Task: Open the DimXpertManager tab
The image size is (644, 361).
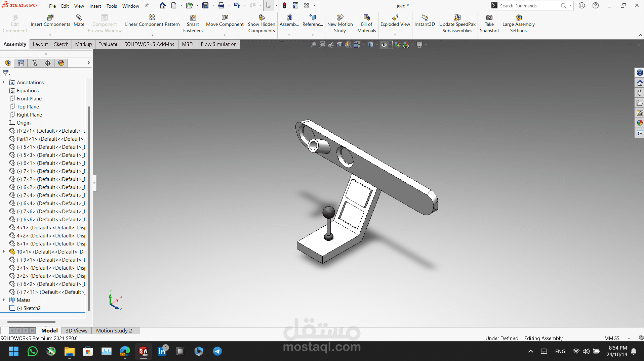Action: pyautogui.click(x=48, y=63)
